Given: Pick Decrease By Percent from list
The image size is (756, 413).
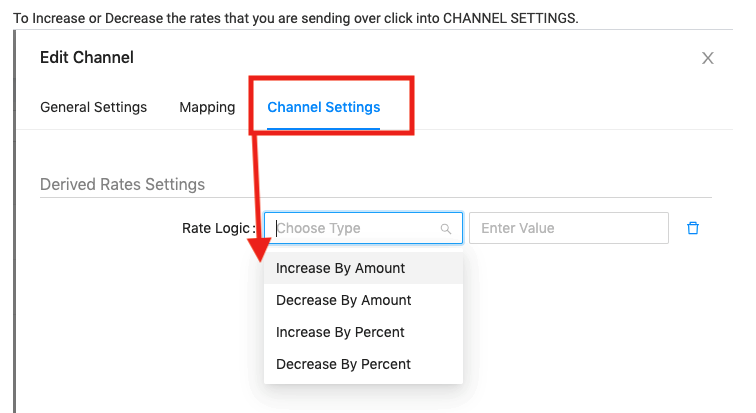Looking at the screenshot, I should click(x=364, y=364).
